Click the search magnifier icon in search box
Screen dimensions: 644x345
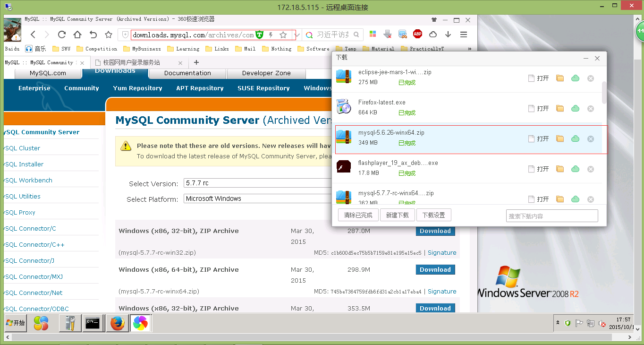coord(356,34)
